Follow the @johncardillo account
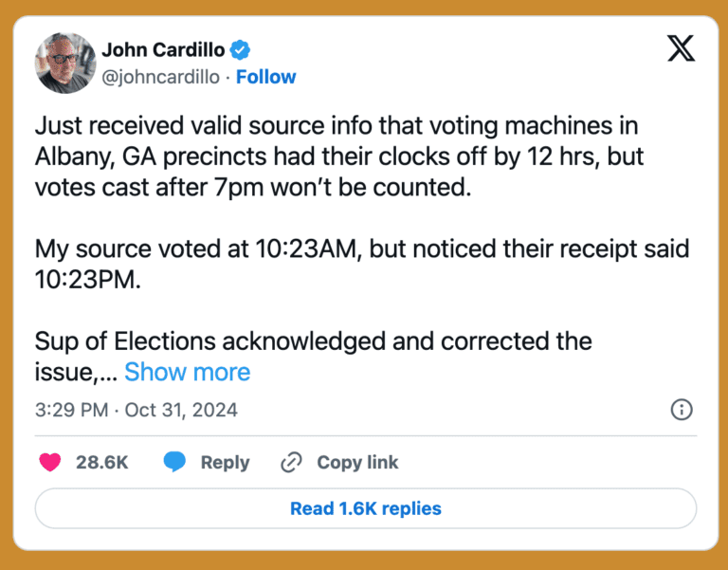The height and width of the screenshot is (570, 728). pos(265,77)
